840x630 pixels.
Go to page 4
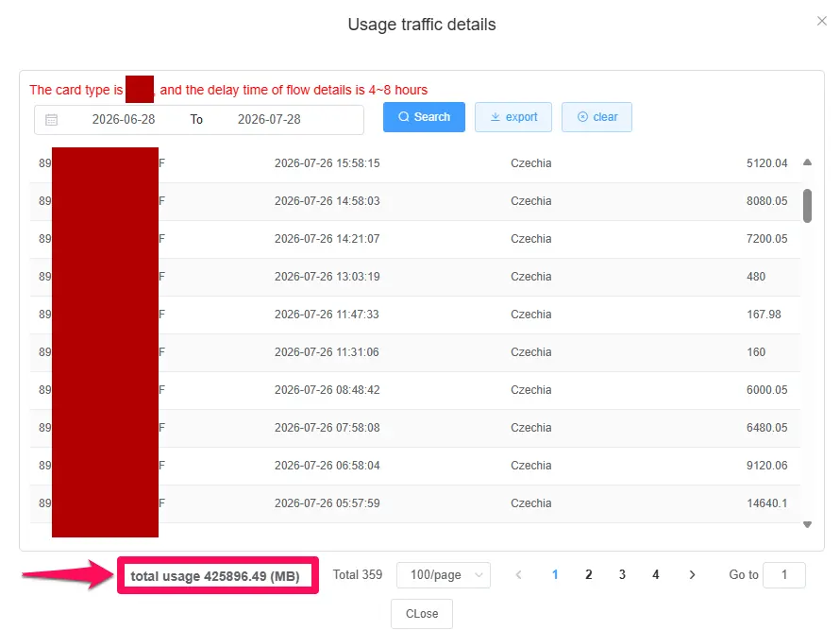(655, 575)
